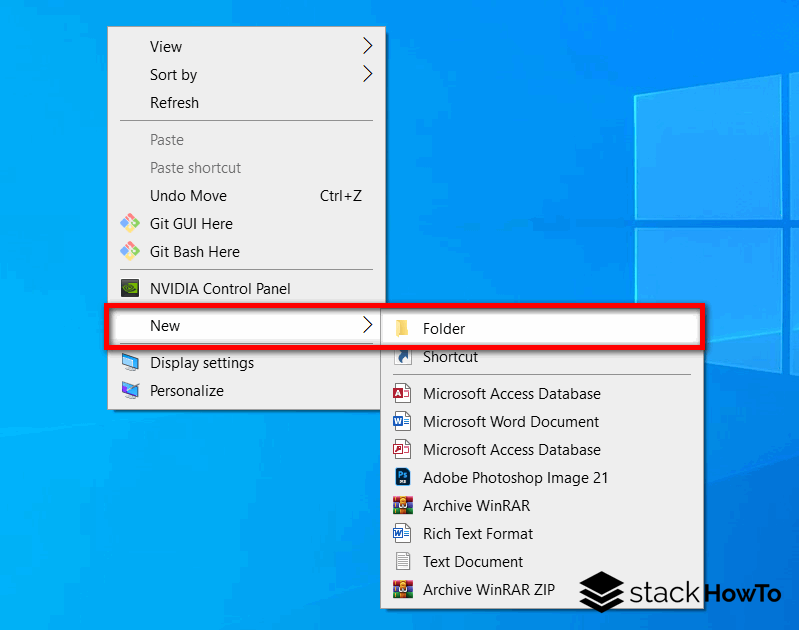The width and height of the screenshot is (799, 630).
Task: Click the red 'A' Access Database icon
Action: (x=402, y=393)
